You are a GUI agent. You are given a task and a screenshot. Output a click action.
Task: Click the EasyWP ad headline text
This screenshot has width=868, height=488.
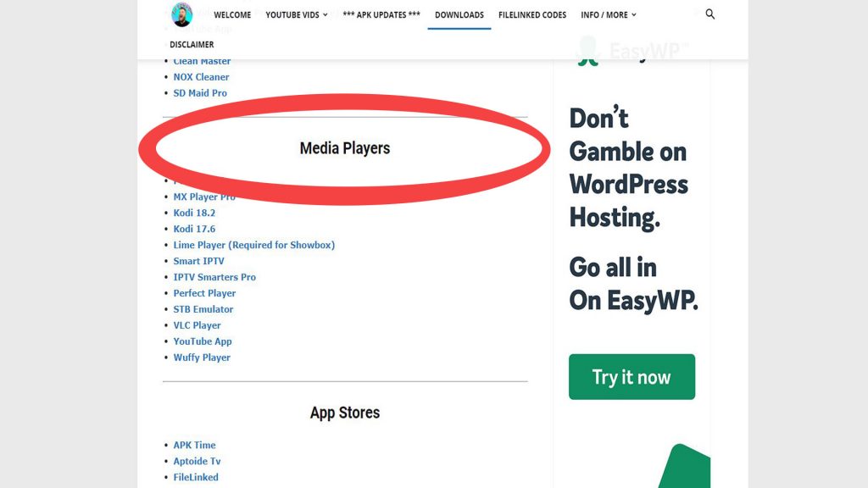(x=628, y=168)
